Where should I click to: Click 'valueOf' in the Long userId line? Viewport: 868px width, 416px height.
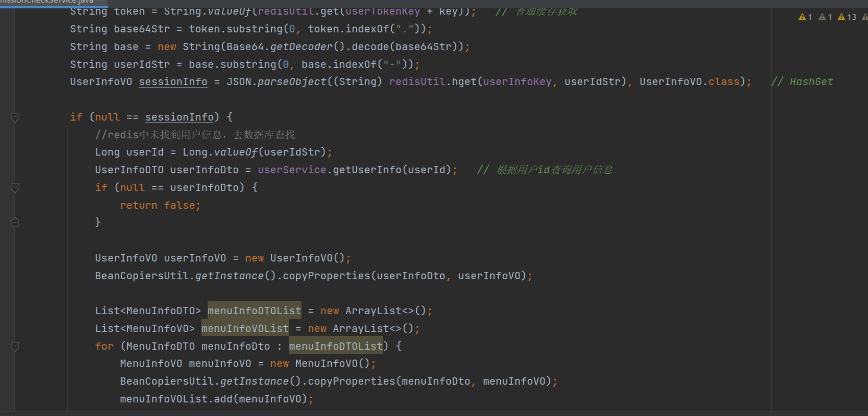click(236, 152)
